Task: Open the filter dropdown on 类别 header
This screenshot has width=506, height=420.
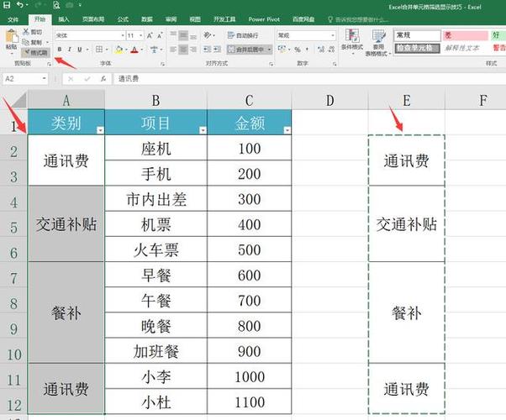Action: pyautogui.click(x=100, y=130)
